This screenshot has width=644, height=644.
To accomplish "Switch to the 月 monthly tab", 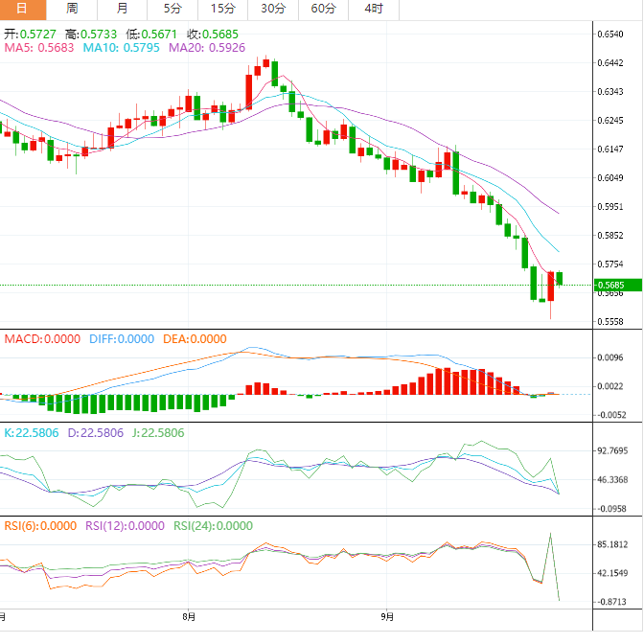I will click(x=122, y=9).
